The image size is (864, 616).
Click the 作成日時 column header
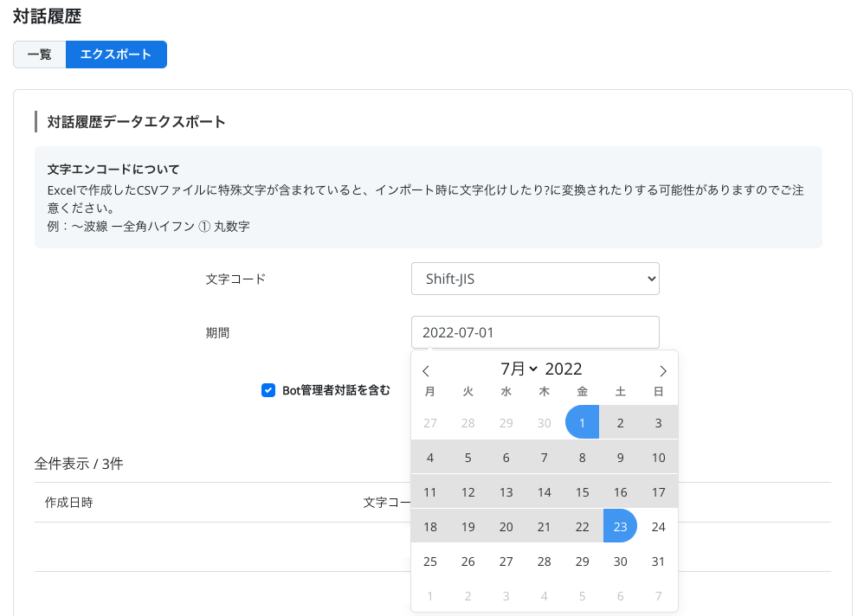68,503
